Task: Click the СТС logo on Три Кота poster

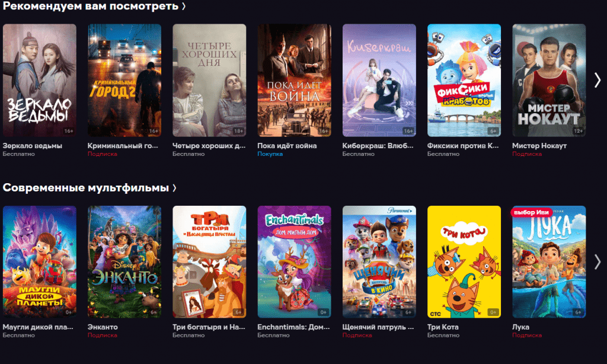Action: [436, 313]
